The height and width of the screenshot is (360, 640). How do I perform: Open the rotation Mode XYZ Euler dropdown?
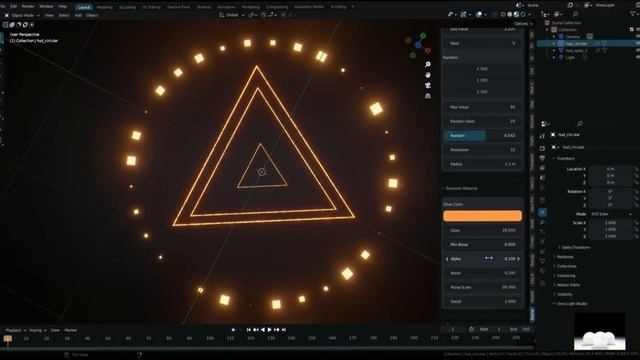click(611, 214)
